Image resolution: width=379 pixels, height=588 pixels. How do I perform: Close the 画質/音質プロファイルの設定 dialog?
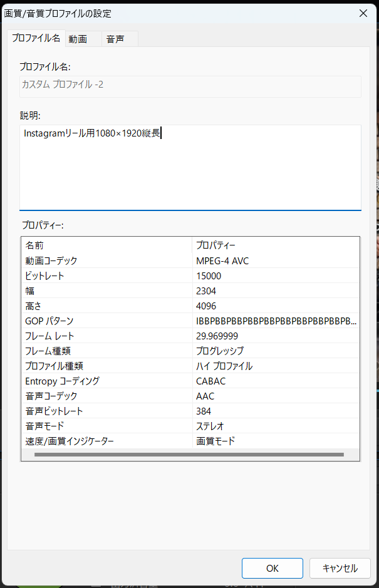point(363,14)
